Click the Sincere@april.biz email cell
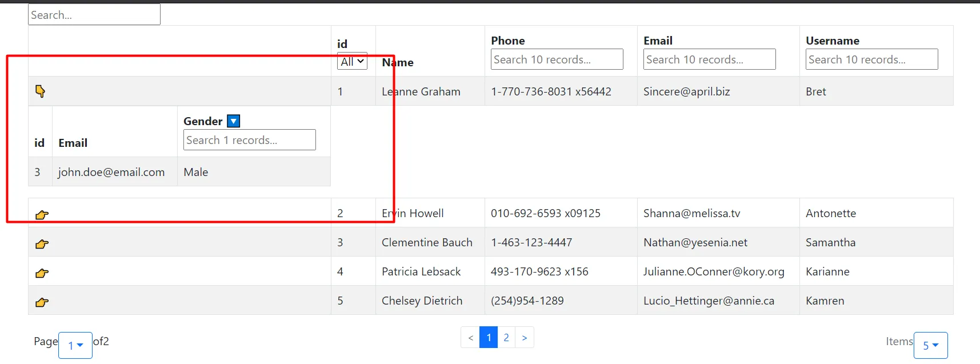This screenshot has width=980, height=364. tap(686, 91)
